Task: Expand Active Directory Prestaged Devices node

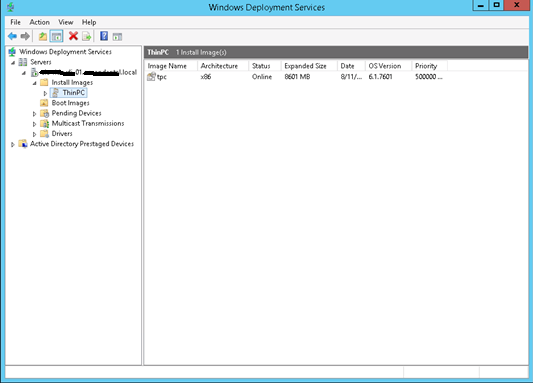Action: 13,144
